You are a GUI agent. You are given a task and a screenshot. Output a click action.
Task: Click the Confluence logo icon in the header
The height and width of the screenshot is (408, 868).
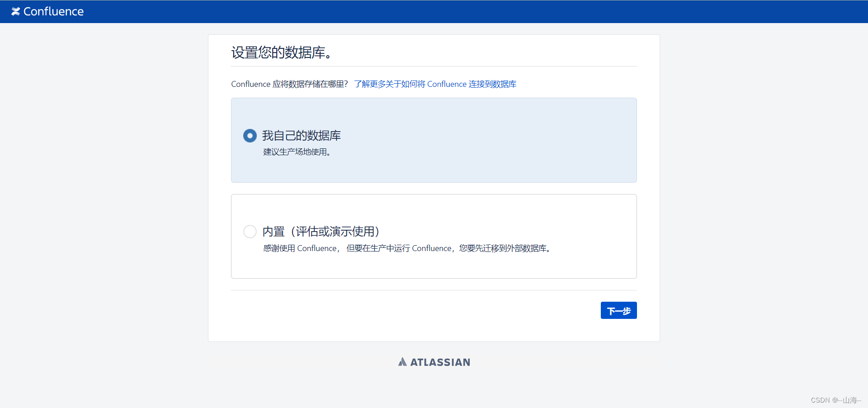point(16,11)
